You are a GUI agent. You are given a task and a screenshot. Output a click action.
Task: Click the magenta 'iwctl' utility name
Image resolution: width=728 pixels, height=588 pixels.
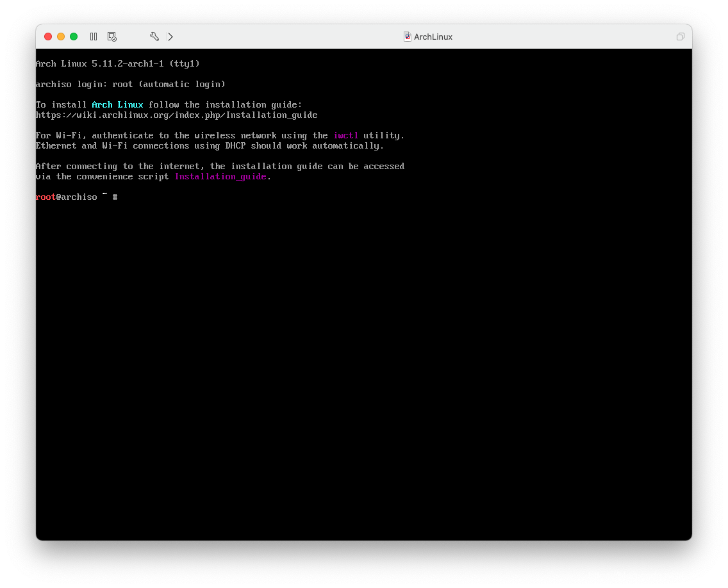click(x=346, y=136)
